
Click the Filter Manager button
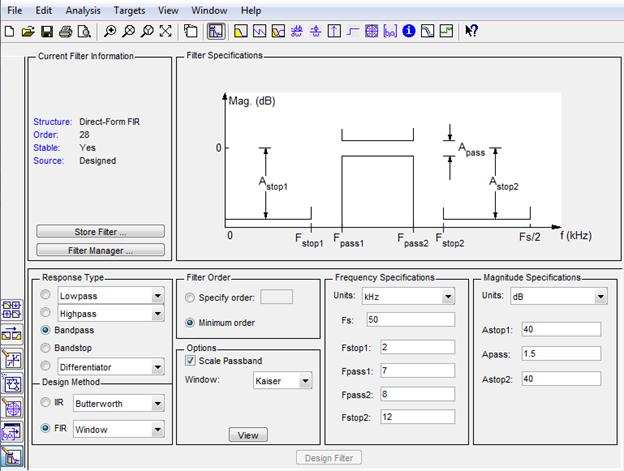(100, 250)
